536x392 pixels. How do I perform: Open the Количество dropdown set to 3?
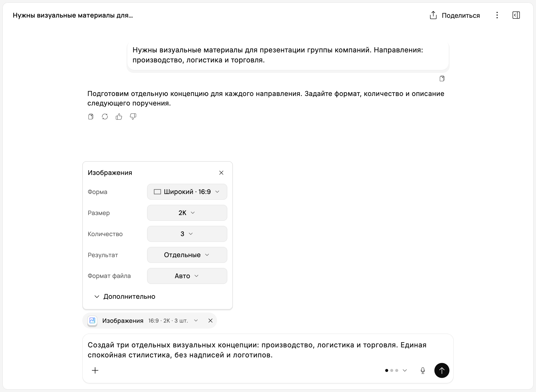tap(187, 234)
